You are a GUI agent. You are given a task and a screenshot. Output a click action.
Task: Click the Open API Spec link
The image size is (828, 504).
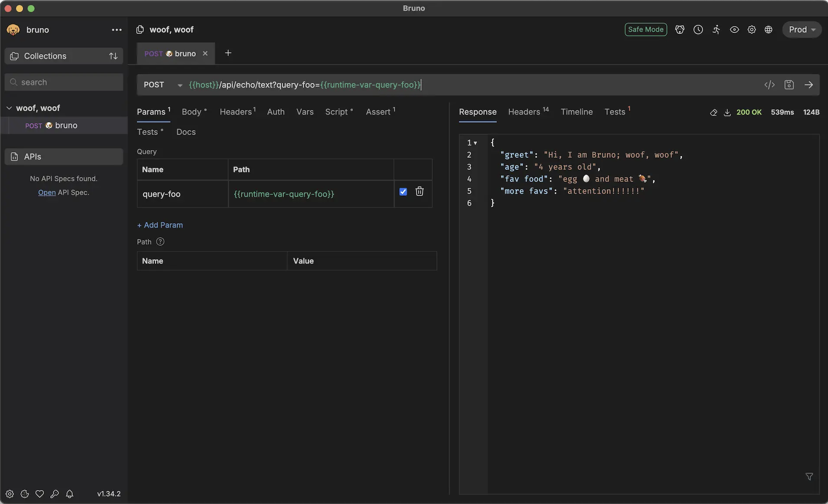tap(47, 192)
